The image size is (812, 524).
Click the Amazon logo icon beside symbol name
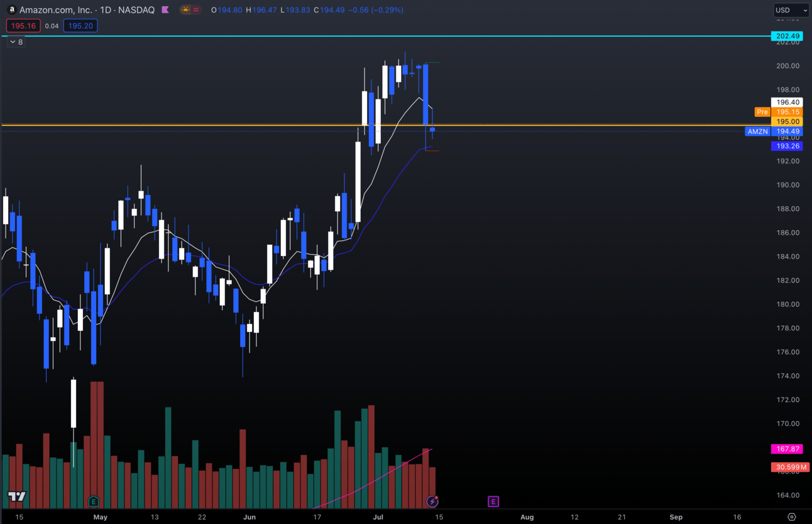pos(11,10)
